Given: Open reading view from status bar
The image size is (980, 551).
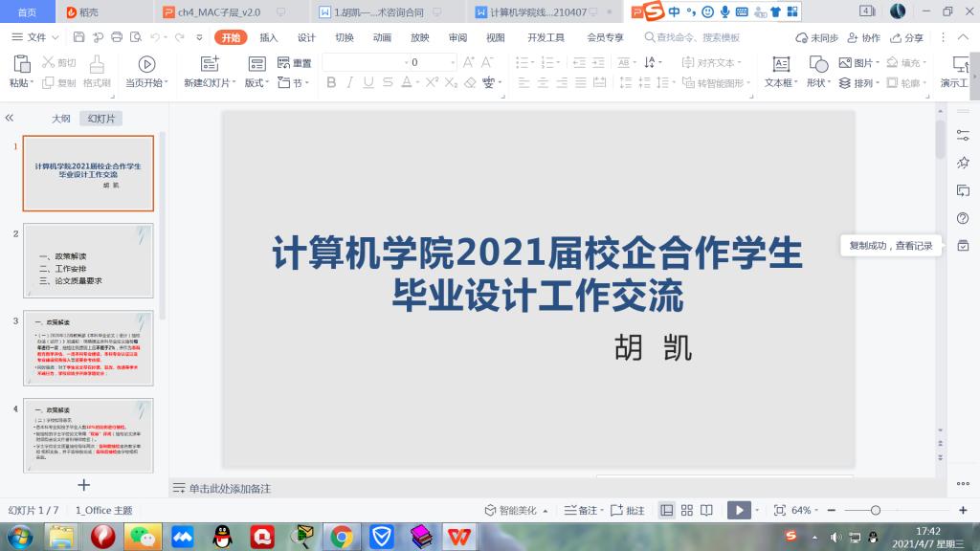Looking at the screenshot, I should coord(706,511).
